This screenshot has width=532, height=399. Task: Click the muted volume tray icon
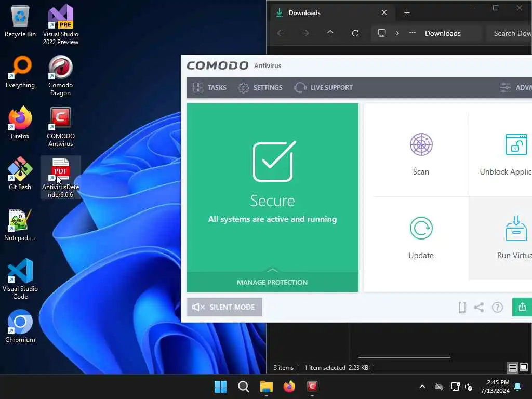(469, 387)
